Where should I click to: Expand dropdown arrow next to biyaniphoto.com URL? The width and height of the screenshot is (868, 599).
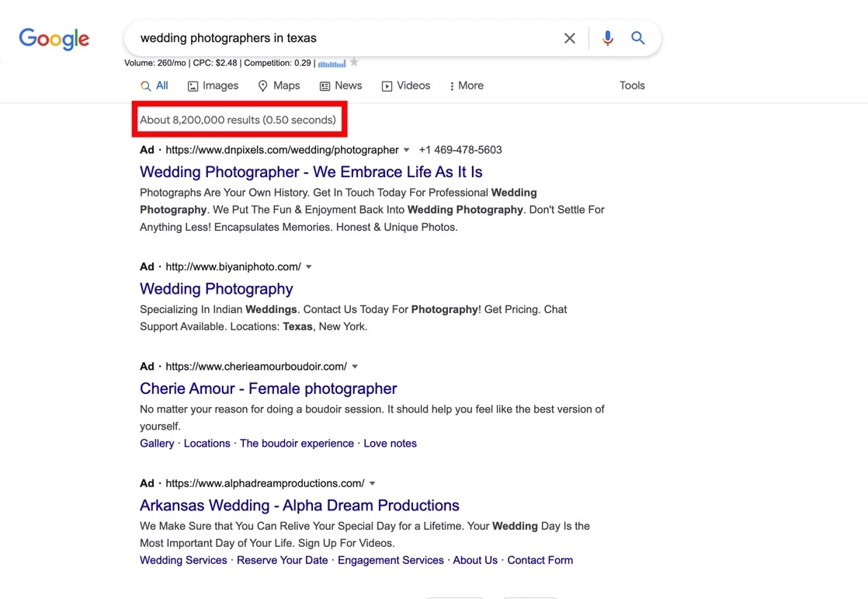coord(309,267)
